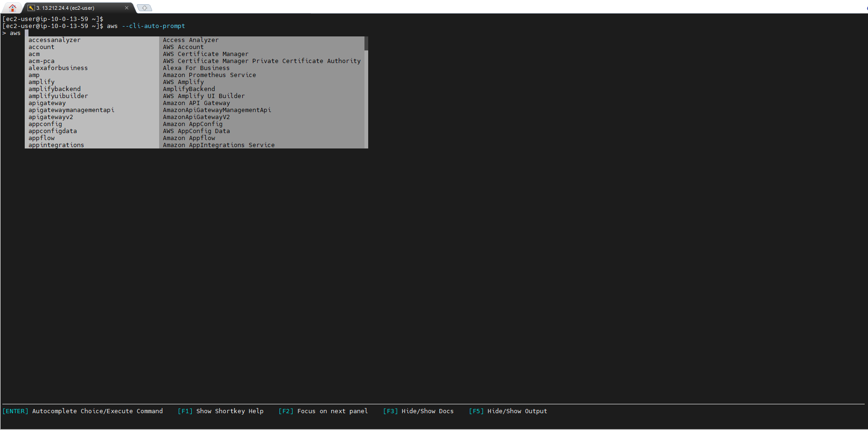Screen dimensions: 868x430
Task: Click the [ENTER] Autocomplete Choice shortcut hint
Action: pyautogui.click(x=83, y=411)
